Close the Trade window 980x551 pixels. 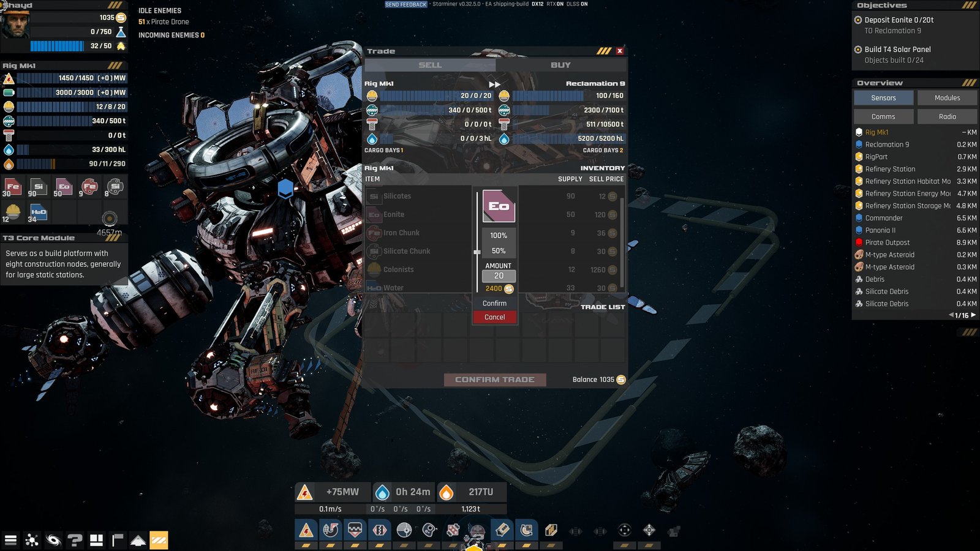pos(620,51)
